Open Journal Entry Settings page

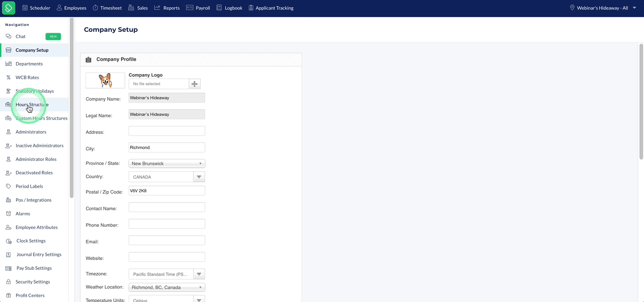tap(39, 255)
